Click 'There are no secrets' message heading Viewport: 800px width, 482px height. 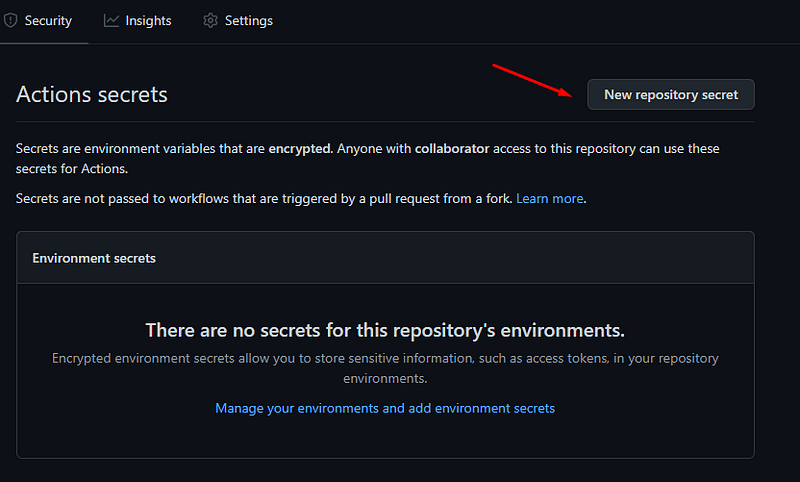(385, 331)
